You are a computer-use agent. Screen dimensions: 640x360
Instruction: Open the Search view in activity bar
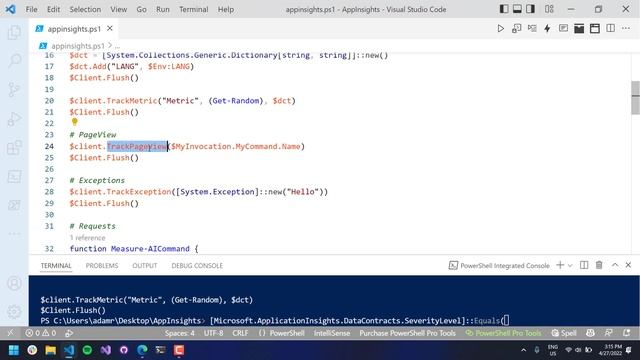(x=14, y=60)
